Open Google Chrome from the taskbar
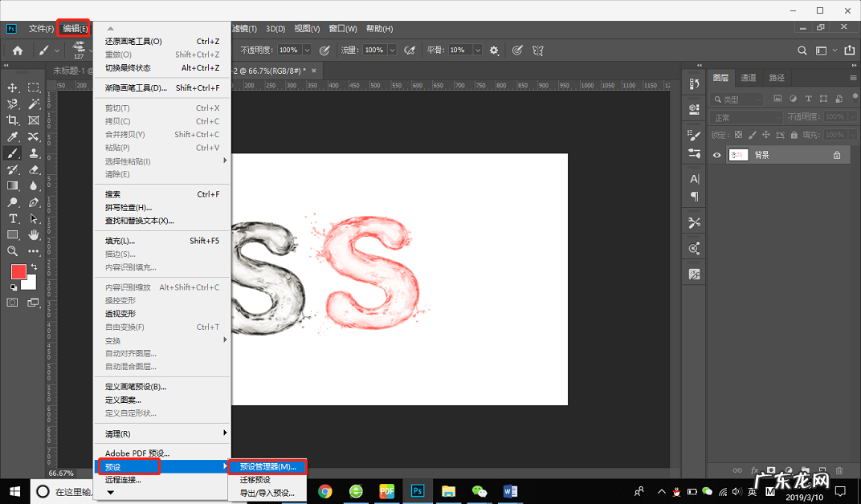This screenshot has height=504, width=861. (x=325, y=490)
